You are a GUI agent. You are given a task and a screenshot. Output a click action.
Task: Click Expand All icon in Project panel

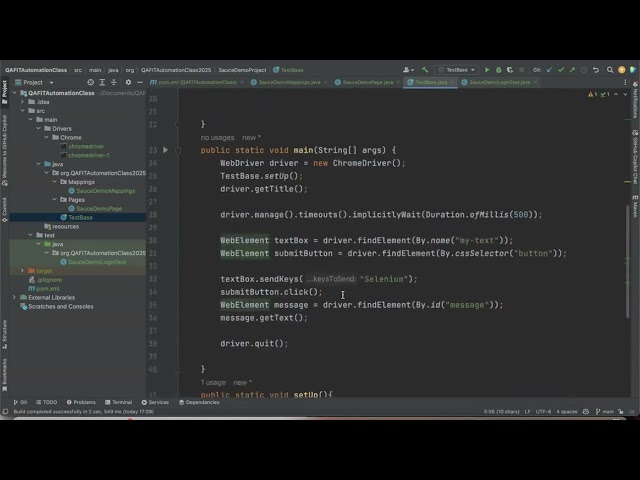click(102, 82)
